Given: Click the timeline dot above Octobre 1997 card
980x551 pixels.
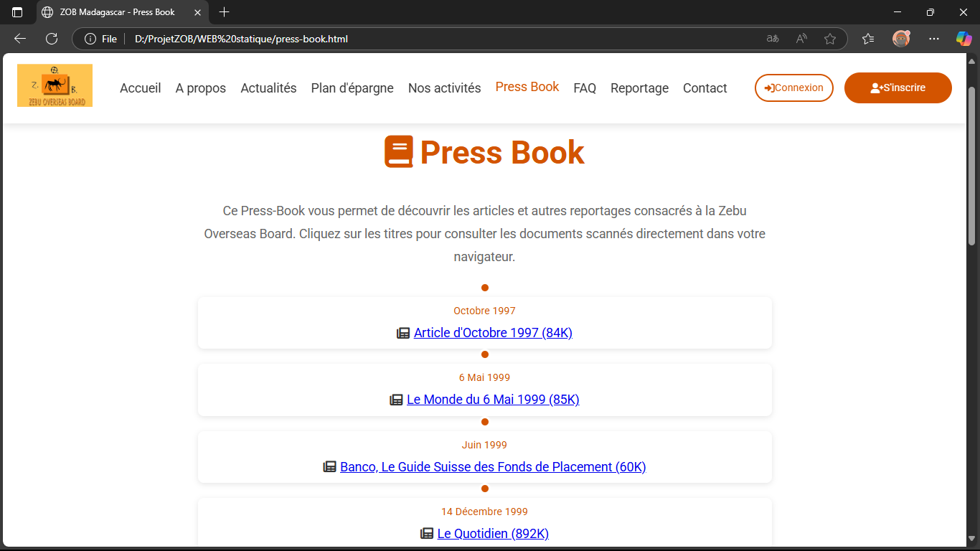Looking at the screenshot, I should [x=485, y=288].
